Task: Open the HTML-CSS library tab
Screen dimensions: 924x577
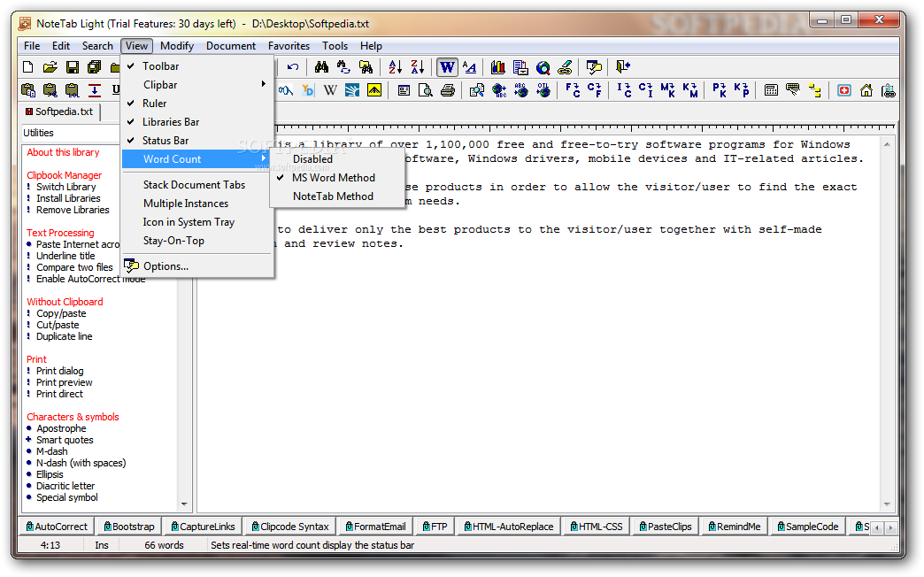Action: coord(597,527)
